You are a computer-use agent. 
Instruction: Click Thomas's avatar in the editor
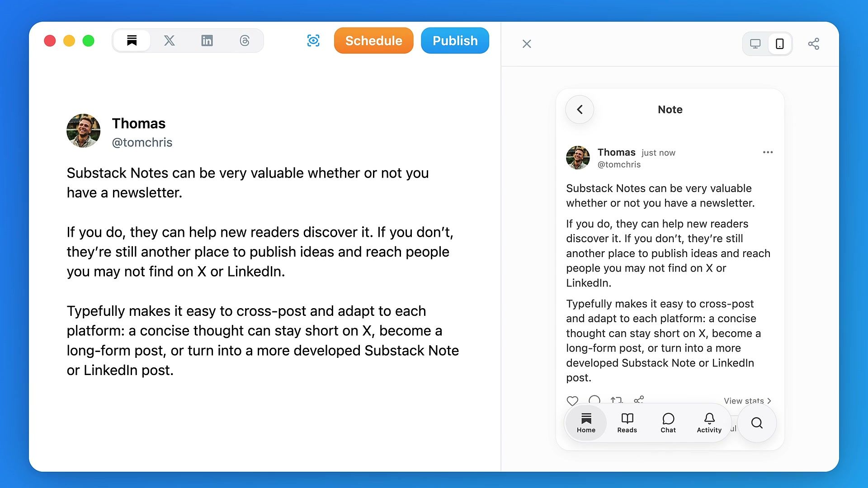pyautogui.click(x=83, y=131)
